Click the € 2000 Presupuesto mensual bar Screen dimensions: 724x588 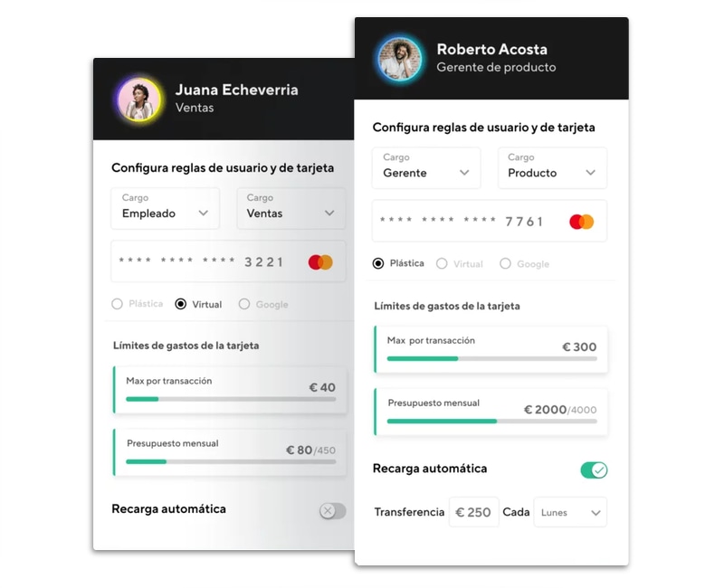point(491,422)
